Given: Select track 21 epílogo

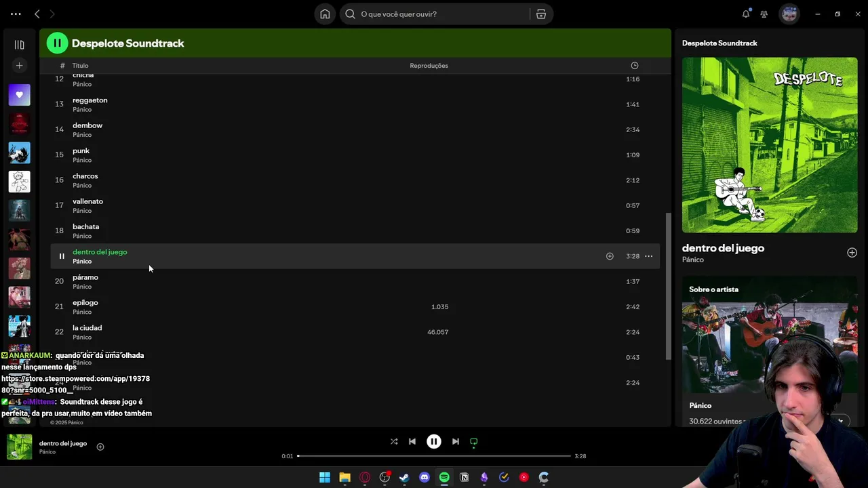Looking at the screenshot, I should (x=355, y=306).
